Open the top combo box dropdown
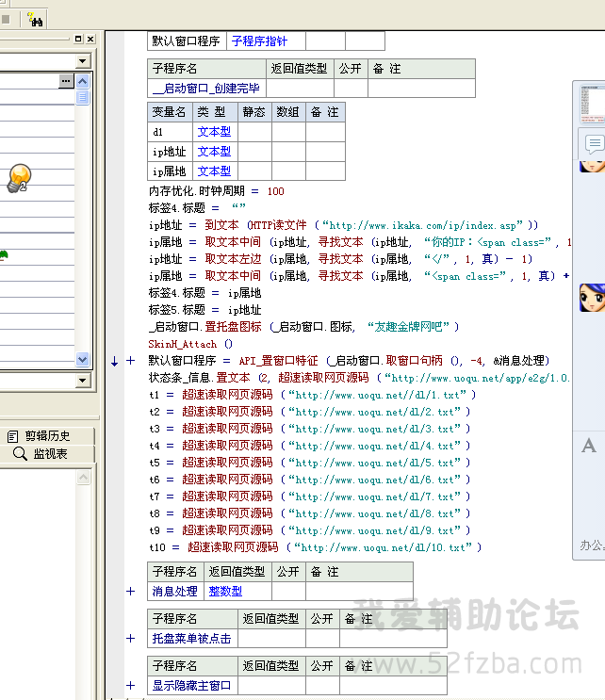Image resolution: width=605 pixels, height=700 pixels. 83,61
